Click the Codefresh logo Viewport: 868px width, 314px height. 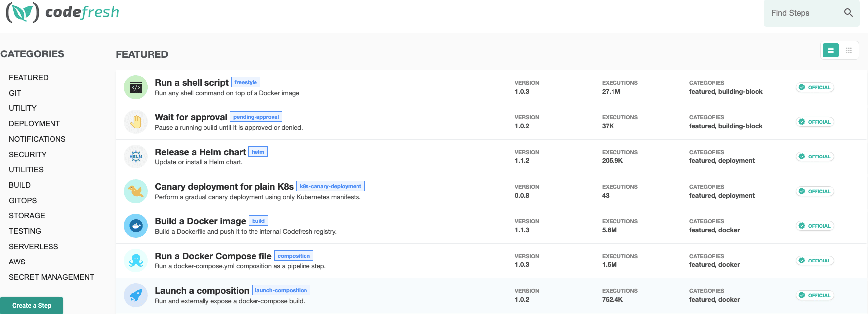62,12
